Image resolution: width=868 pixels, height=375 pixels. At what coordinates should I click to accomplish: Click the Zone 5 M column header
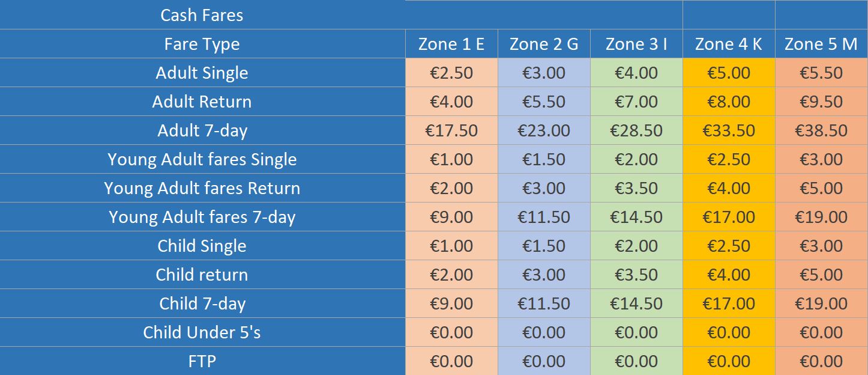(x=821, y=44)
